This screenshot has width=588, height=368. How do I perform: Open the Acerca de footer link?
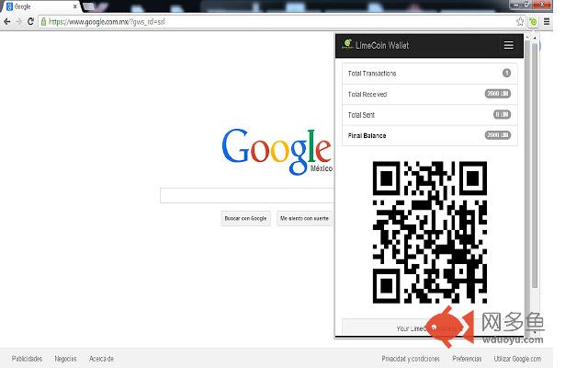101,359
